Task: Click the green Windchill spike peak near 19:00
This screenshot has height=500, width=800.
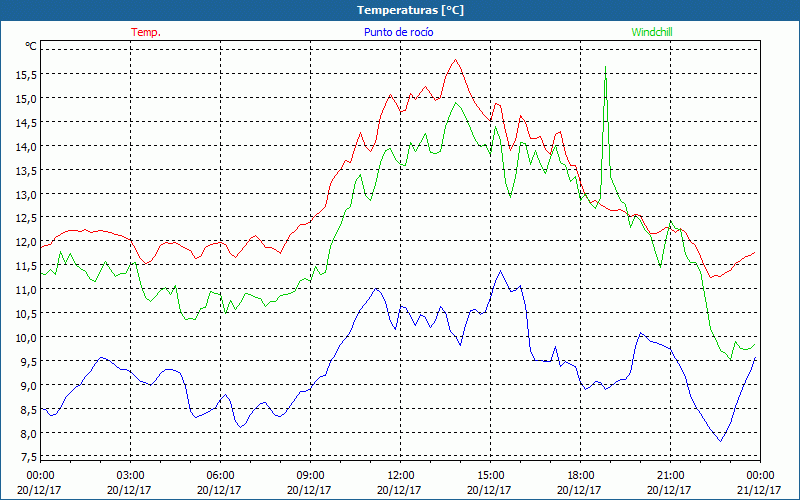Action: click(x=605, y=67)
